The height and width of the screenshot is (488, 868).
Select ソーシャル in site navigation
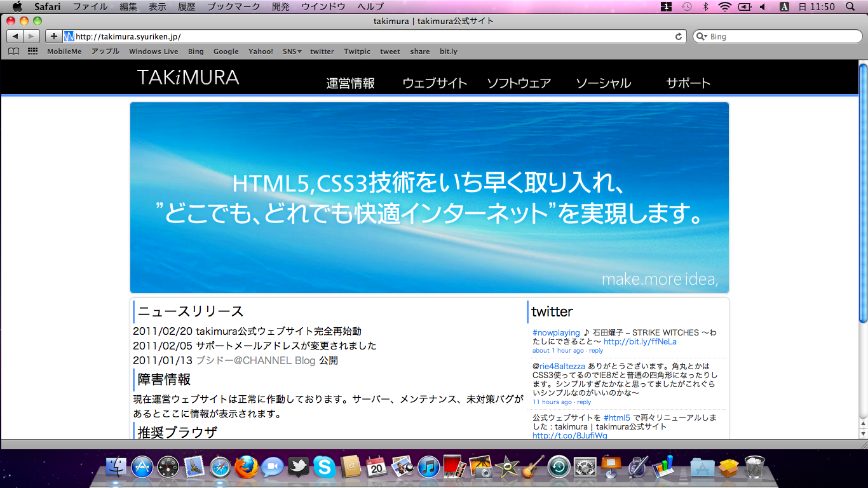click(603, 83)
